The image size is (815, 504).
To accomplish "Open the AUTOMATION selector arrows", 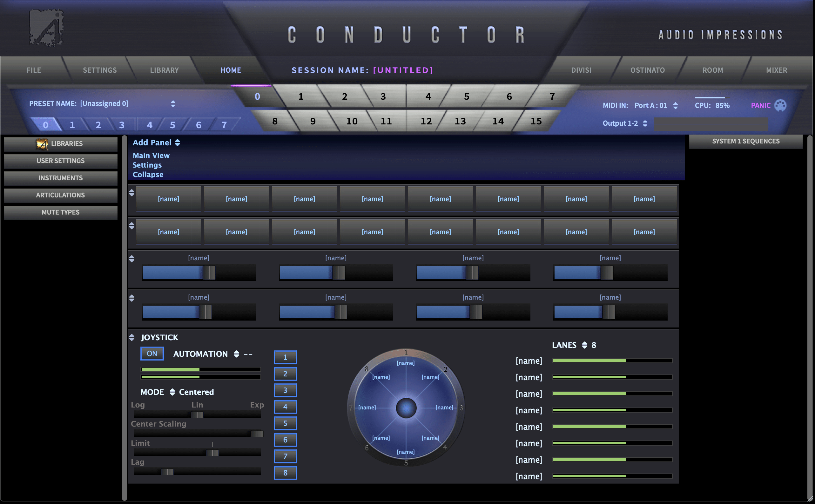I will click(x=236, y=354).
